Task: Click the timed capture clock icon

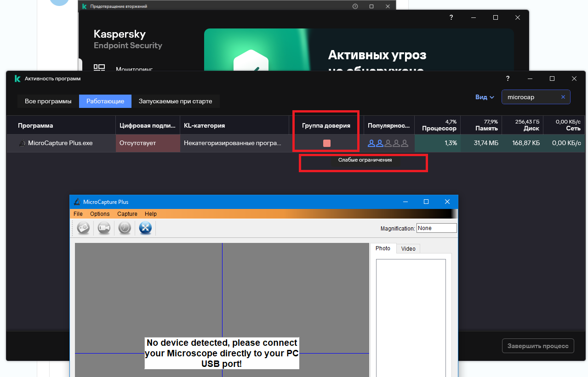Action: tap(125, 228)
